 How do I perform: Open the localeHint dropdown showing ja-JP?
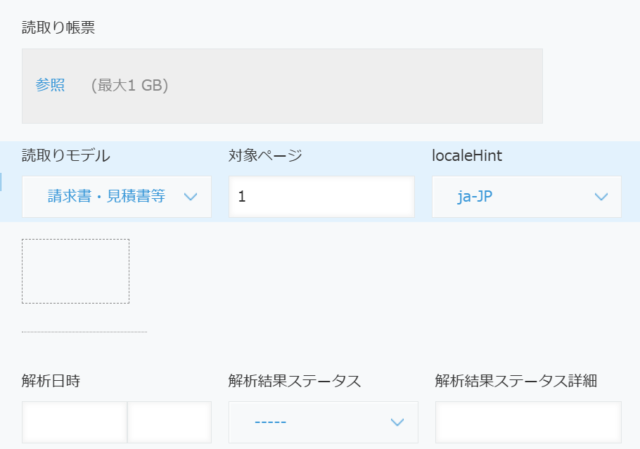[x=527, y=197]
